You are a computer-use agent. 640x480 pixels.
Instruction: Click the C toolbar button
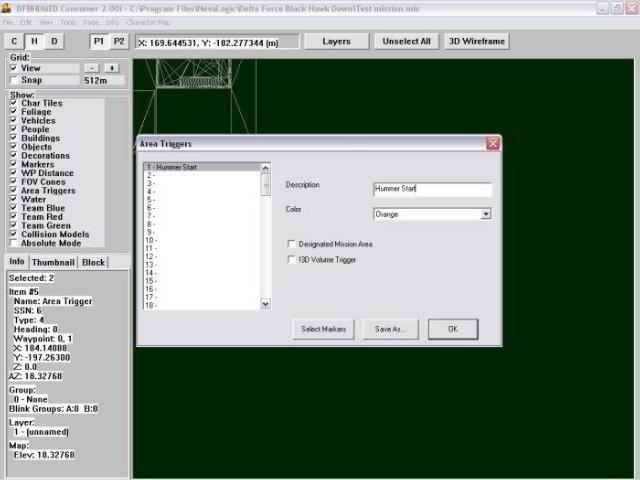pos(15,42)
